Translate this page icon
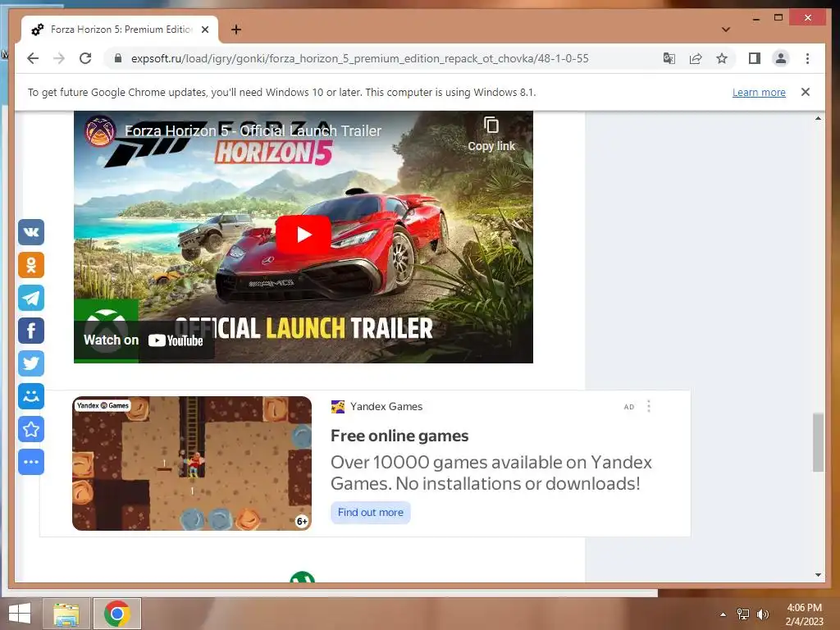The height and width of the screenshot is (630, 840). pos(669,58)
